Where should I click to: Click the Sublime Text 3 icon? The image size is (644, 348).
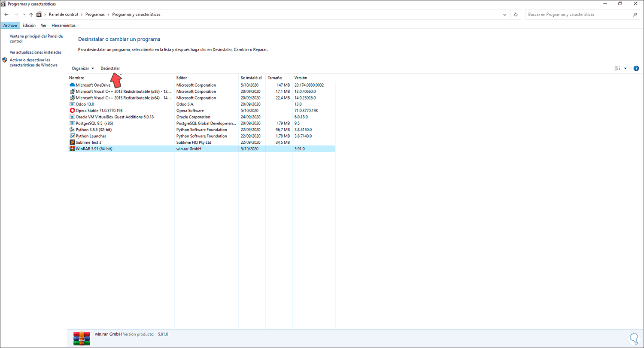tap(72, 142)
